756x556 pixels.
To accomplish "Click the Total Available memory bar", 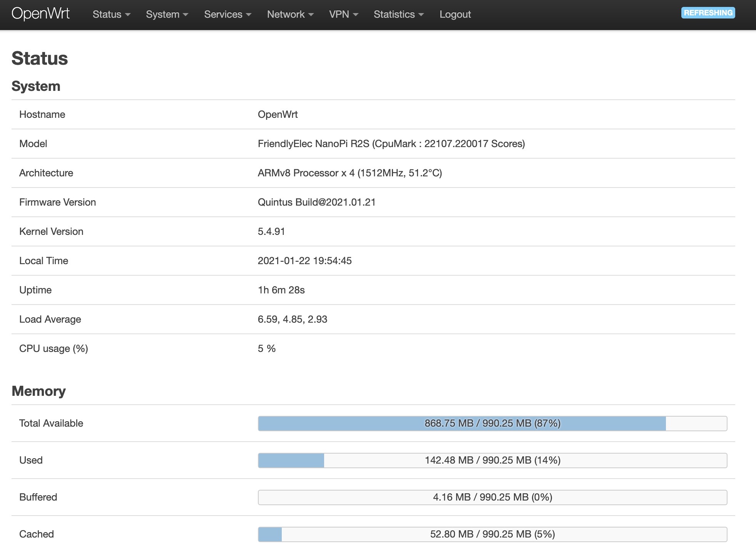I will [492, 423].
